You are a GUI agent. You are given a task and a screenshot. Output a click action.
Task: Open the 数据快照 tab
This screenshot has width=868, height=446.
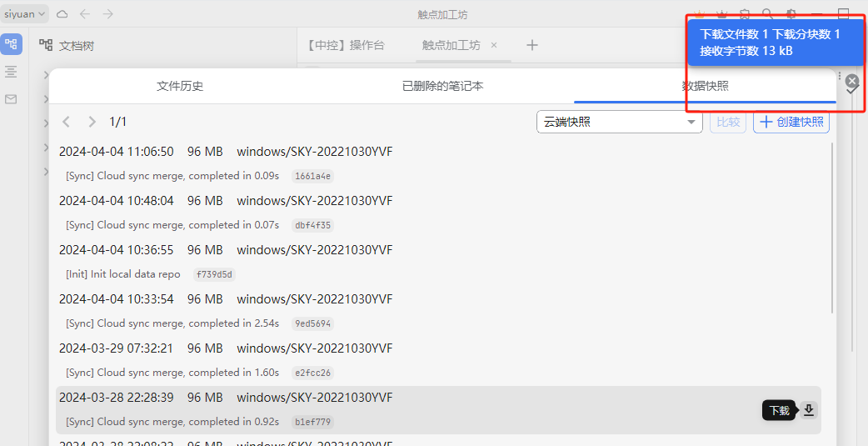point(705,86)
